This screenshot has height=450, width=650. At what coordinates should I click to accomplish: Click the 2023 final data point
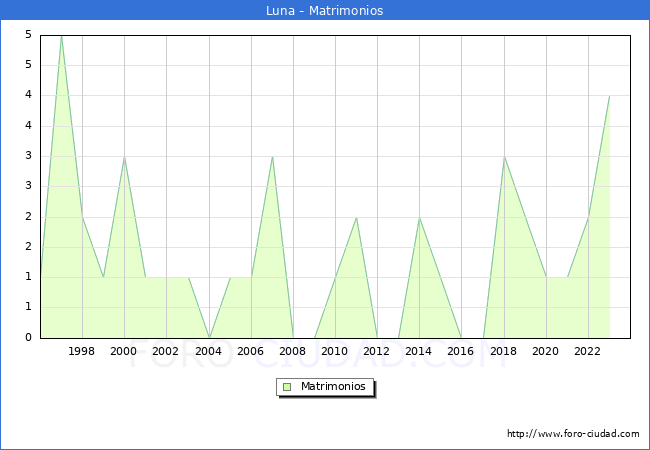(609, 96)
